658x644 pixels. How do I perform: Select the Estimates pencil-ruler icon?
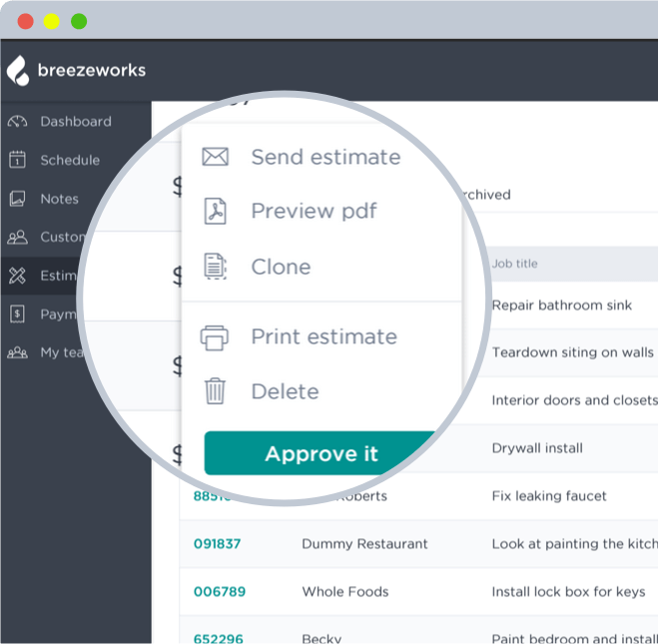point(17,276)
